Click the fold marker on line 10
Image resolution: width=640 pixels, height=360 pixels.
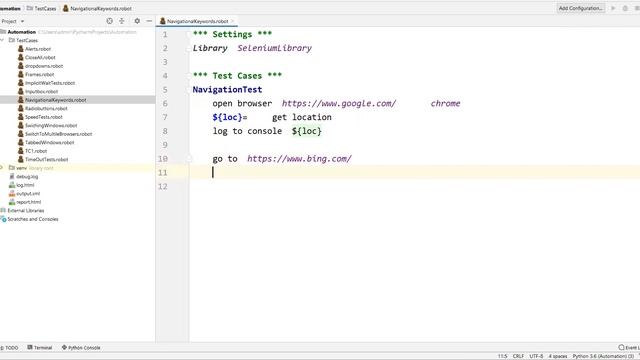point(189,159)
